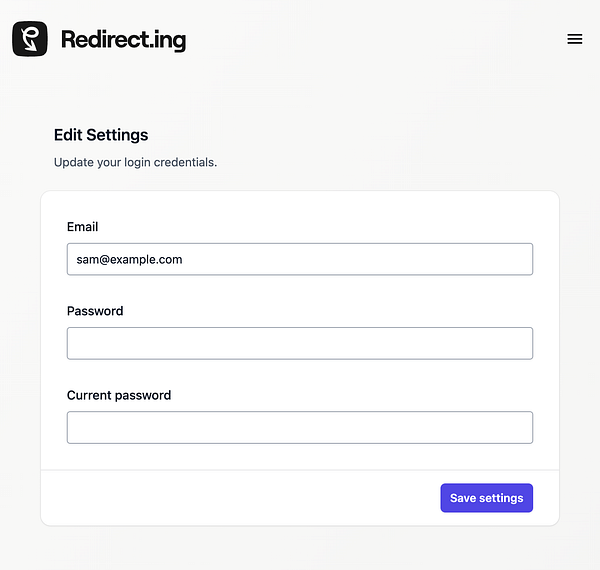Focus the Current password input field
Image resolution: width=600 pixels, height=570 pixels.
pos(300,427)
